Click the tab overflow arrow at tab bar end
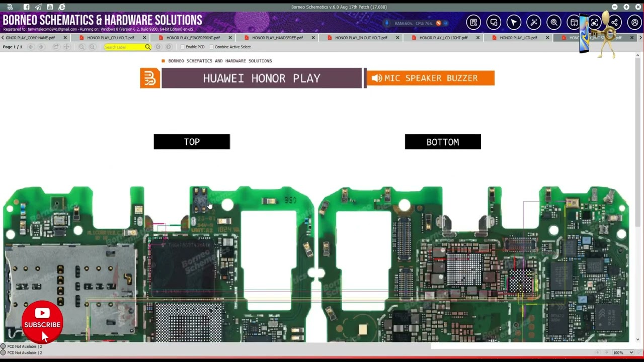Image resolution: width=644 pixels, height=362 pixels. (x=640, y=37)
